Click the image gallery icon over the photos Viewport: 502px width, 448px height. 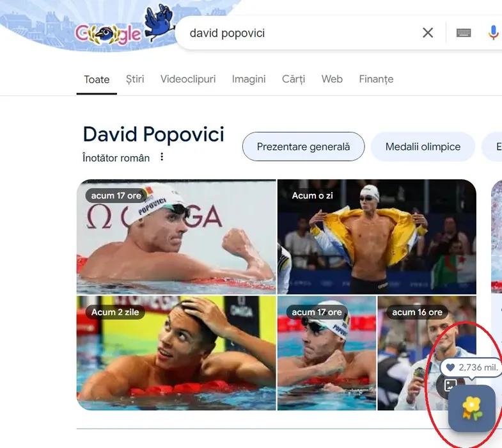pos(450,385)
